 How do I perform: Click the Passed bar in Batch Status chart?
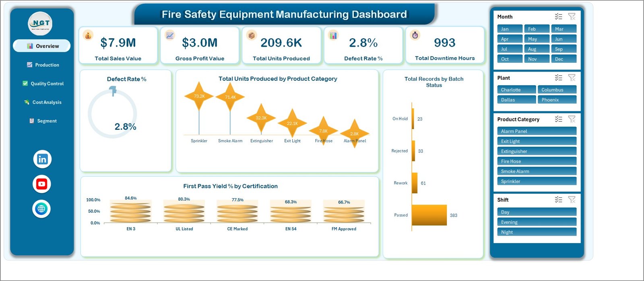pos(429,215)
